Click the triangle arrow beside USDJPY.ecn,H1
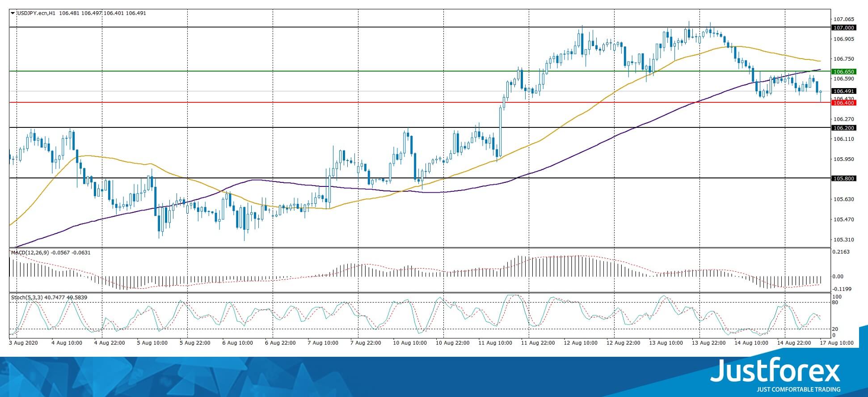Image resolution: width=868 pixels, height=397 pixels. [x=13, y=13]
